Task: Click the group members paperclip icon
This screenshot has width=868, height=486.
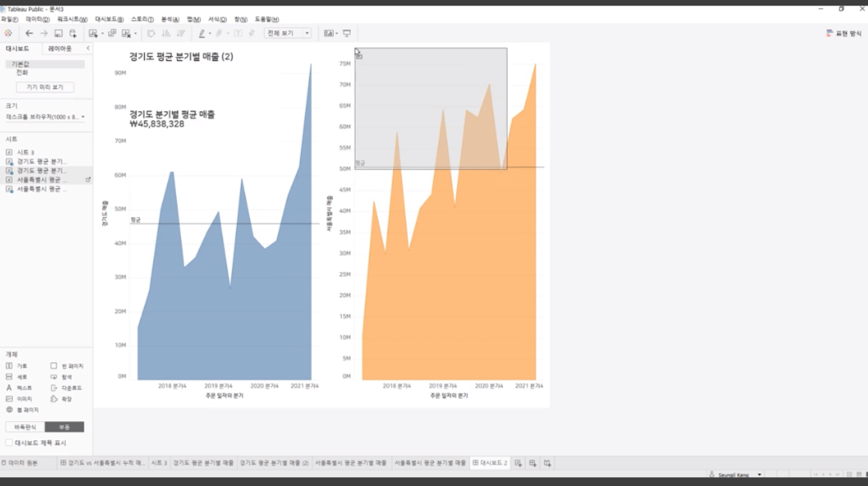Action: point(219,33)
